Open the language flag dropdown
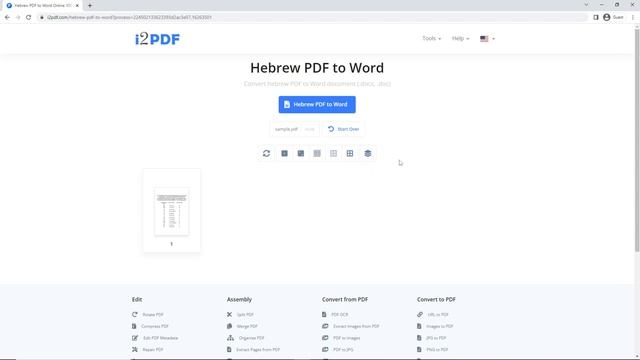Screen dimensions: 640x360 (487, 39)
